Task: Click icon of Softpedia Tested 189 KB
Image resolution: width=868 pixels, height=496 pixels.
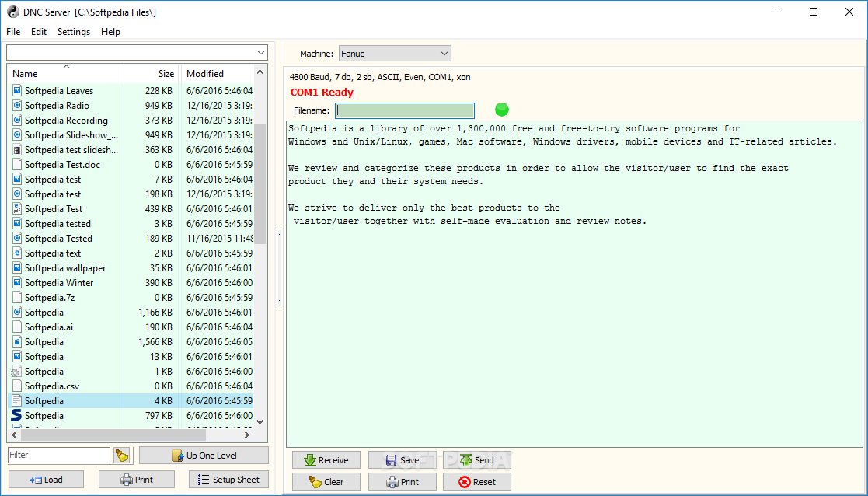Action: click(16, 238)
